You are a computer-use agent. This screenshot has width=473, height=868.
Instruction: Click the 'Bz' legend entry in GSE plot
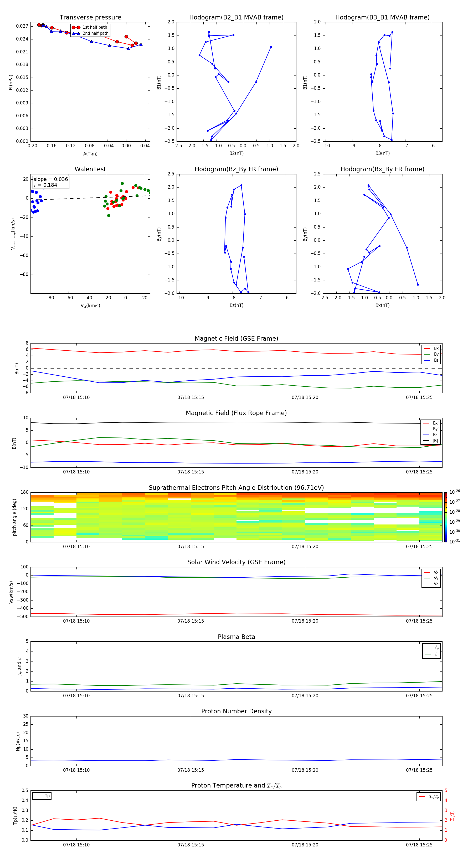tap(431, 361)
